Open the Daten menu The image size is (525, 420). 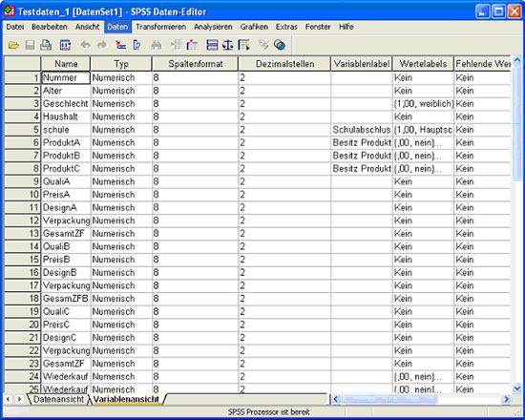(x=117, y=27)
